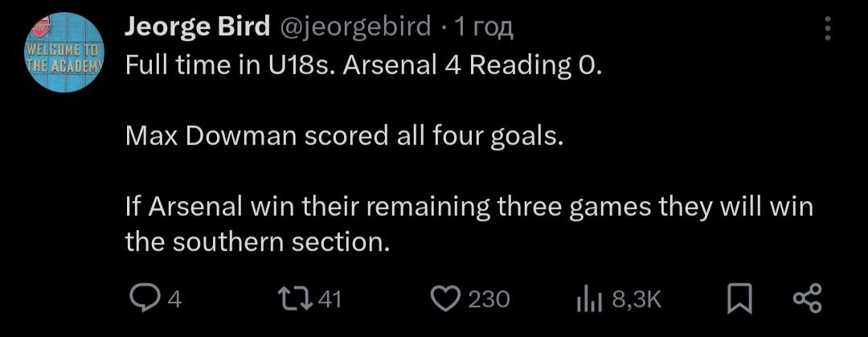Click the reply count 4

174,300
